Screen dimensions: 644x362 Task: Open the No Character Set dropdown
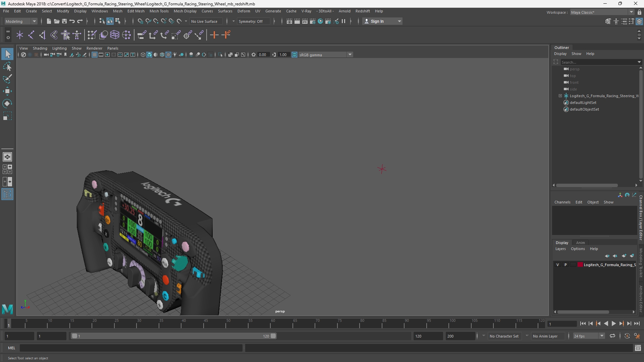point(504,336)
